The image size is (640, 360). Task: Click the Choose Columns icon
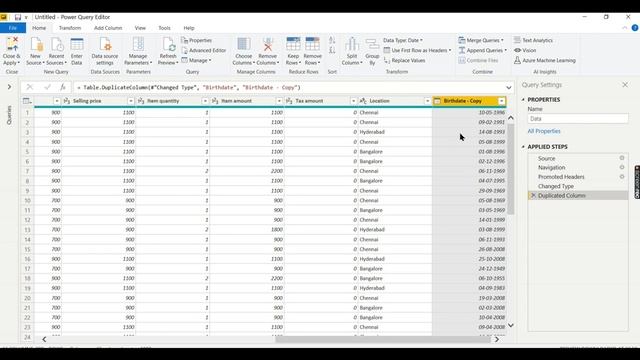click(244, 44)
